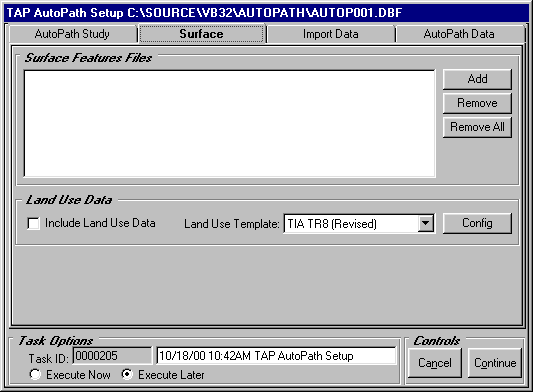Viewport: 533px width, 392px height.
Task: Select the Surface tab
Action: [201, 34]
